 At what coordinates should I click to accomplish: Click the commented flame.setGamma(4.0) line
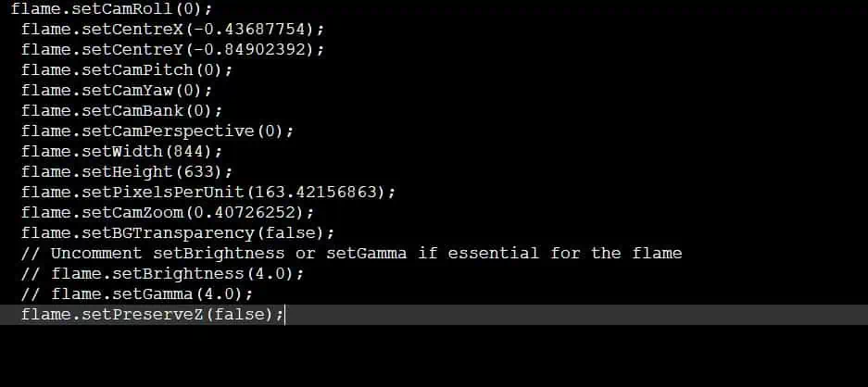137,295
